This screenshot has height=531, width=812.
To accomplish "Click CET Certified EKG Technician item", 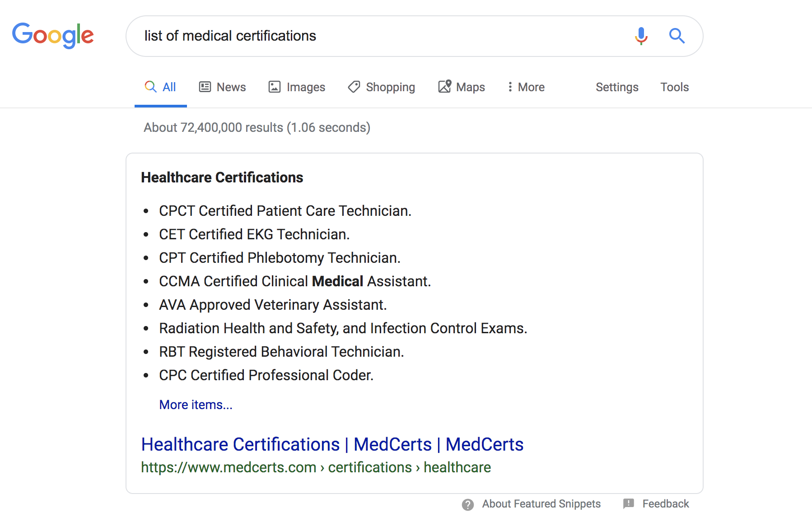I will (x=254, y=234).
